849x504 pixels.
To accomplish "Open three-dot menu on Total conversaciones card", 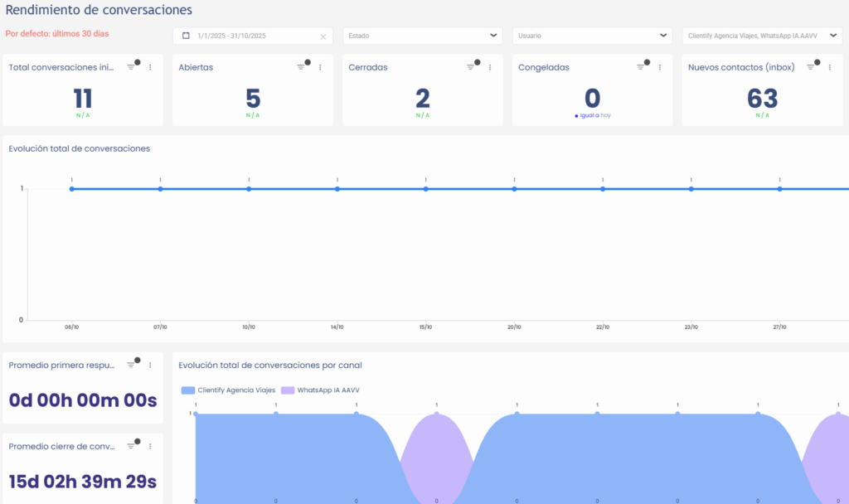I will pyautogui.click(x=150, y=67).
